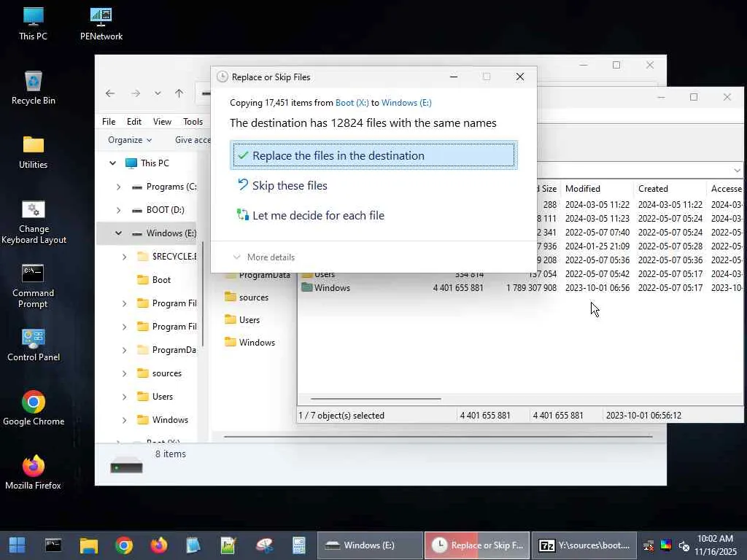The width and height of the screenshot is (747, 560).
Task: Open Control Panel desktop shortcut
Action: [34, 345]
